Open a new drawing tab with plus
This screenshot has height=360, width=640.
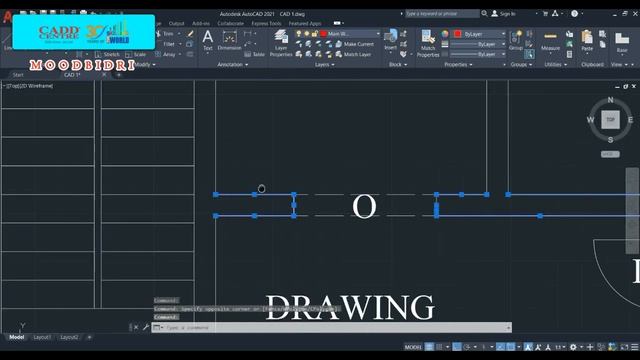click(119, 75)
